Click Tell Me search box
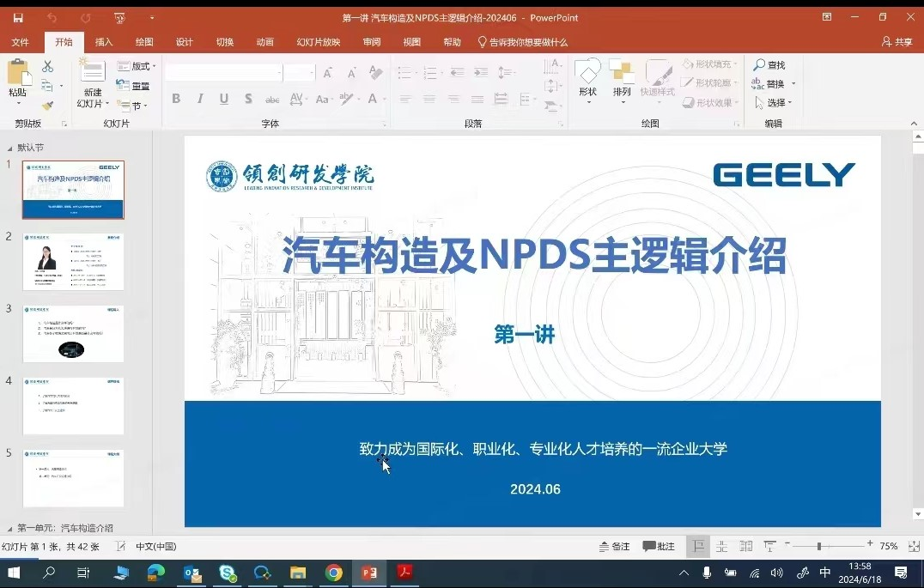924x588 pixels. coord(522,42)
